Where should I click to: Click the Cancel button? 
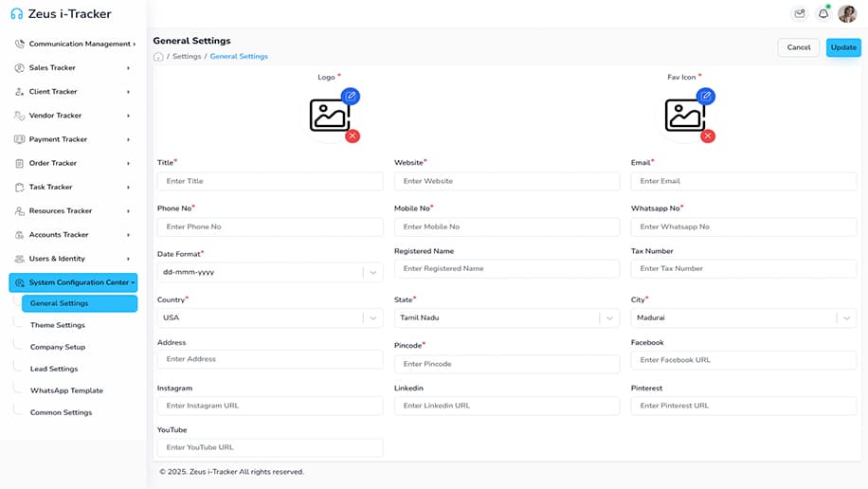point(798,47)
